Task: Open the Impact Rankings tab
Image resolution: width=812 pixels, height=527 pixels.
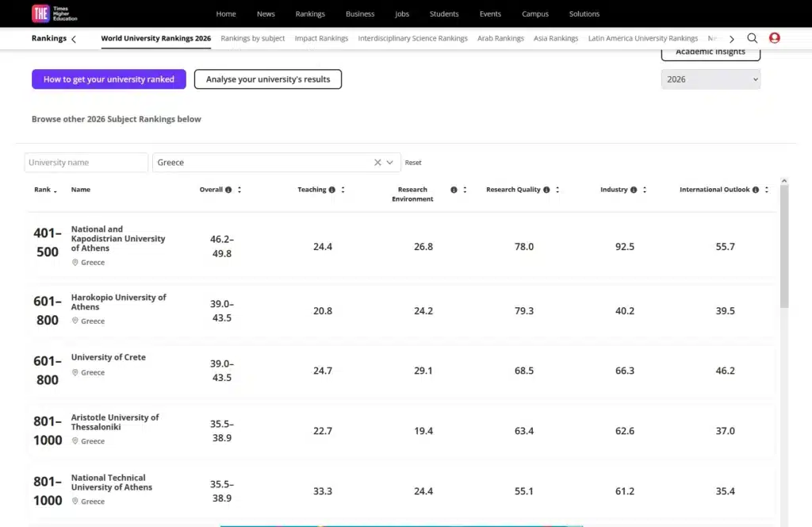Action: [x=321, y=38]
